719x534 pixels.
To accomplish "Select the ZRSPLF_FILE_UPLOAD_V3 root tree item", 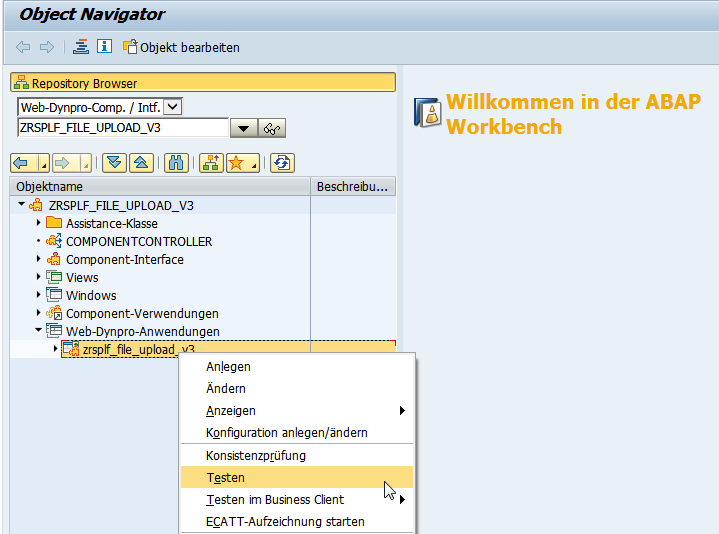I will (121, 205).
